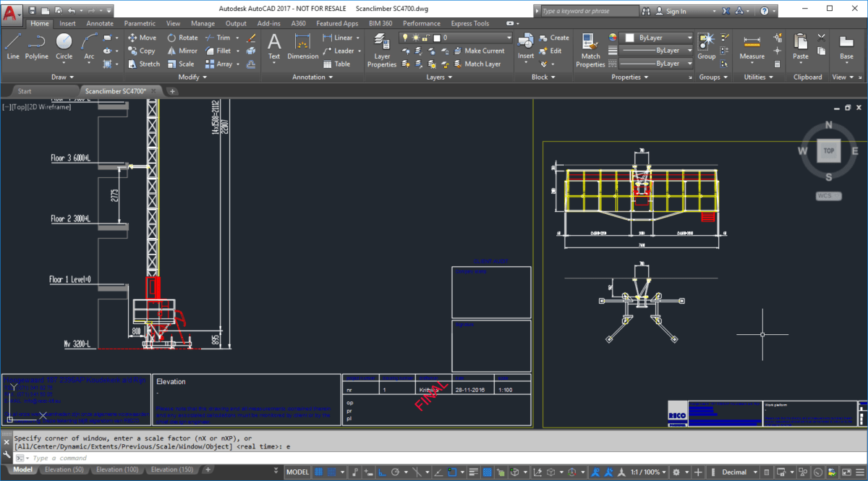The width and height of the screenshot is (868, 481).
Task: Open the Start file tab
Action: tap(25, 91)
